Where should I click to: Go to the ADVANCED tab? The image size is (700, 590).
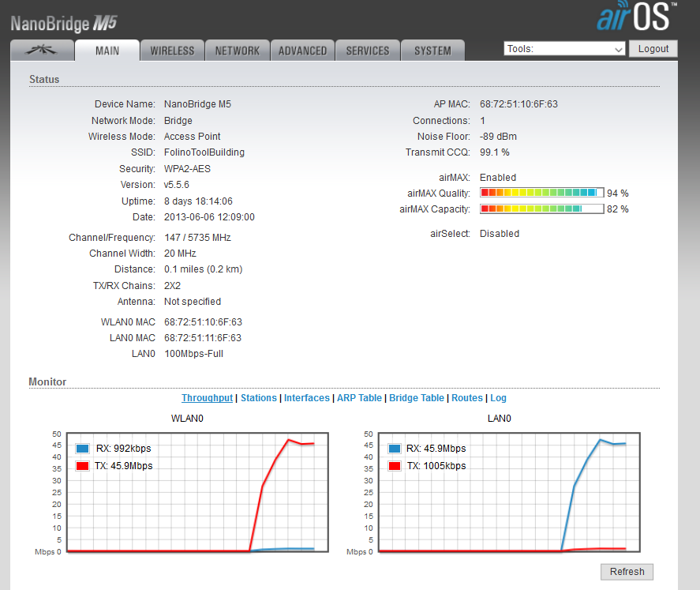pos(302,51)
